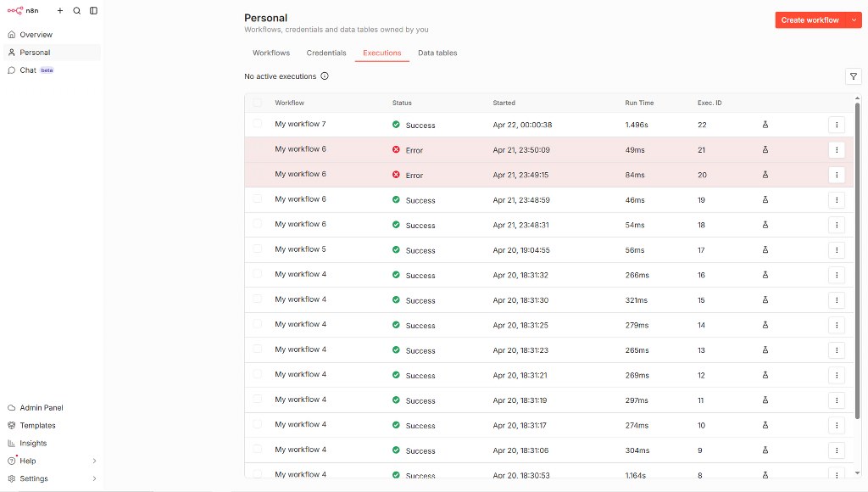
Task: Click the flask icon for execution 14
Action: click(x=765, y=325)
